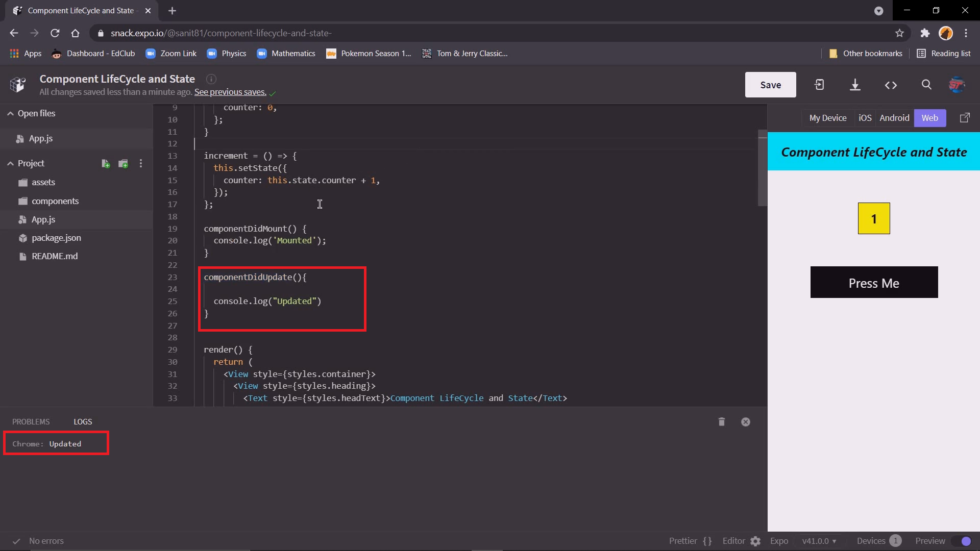Viewport: 980px width, 551px height.
Task: Click the Prettier braces icon in status bar
Action: click(707, 541)
